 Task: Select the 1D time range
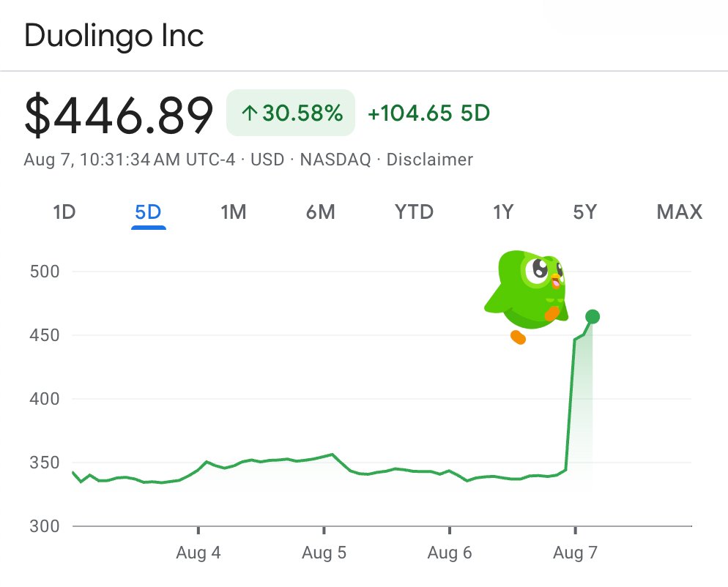coord(64,212)
